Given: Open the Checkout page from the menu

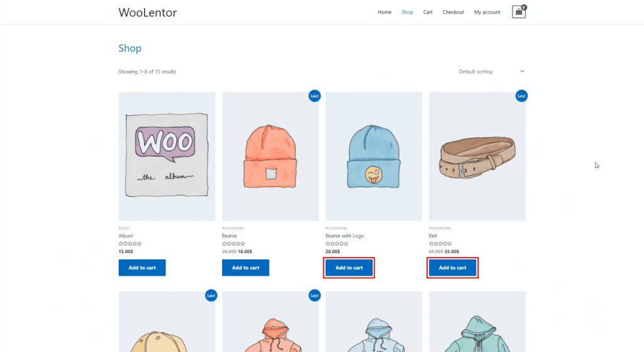Looking at the screenshot, I should pos(453,13).
